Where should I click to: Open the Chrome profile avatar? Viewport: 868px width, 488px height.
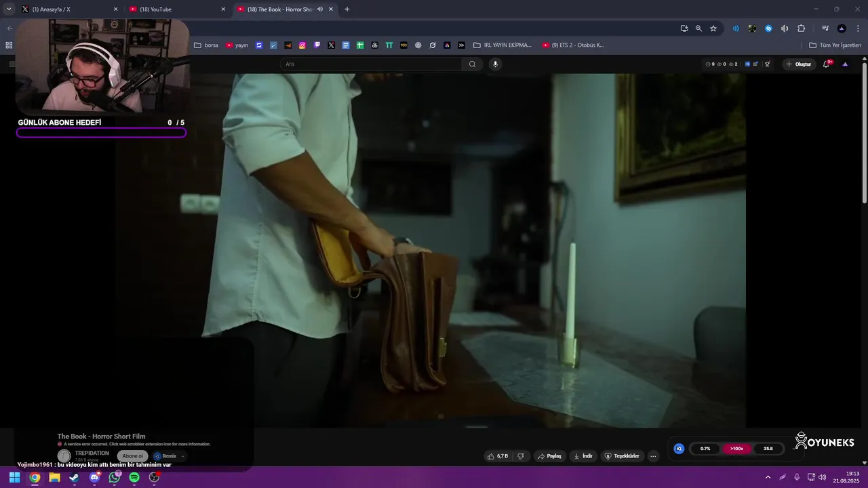[x=842, y=28]
